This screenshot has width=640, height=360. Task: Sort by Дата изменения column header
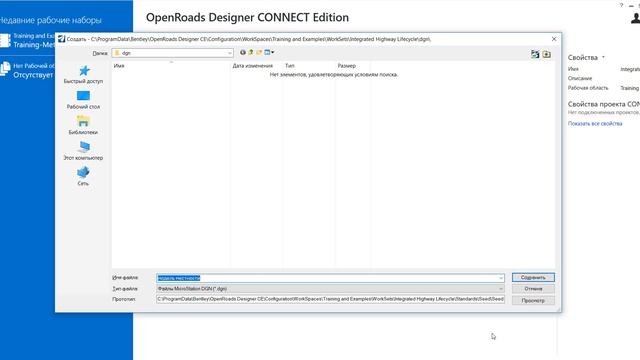click(253, 65)
